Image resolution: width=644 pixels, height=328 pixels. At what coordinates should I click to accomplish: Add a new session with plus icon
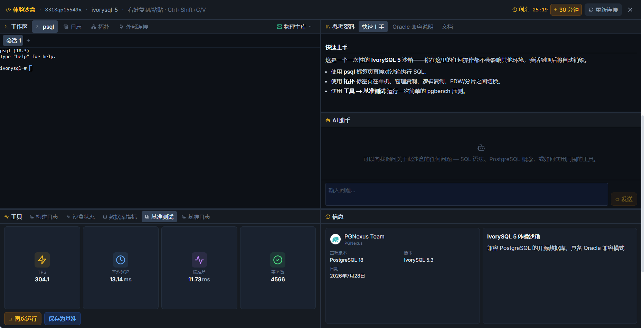click(28, 40)
